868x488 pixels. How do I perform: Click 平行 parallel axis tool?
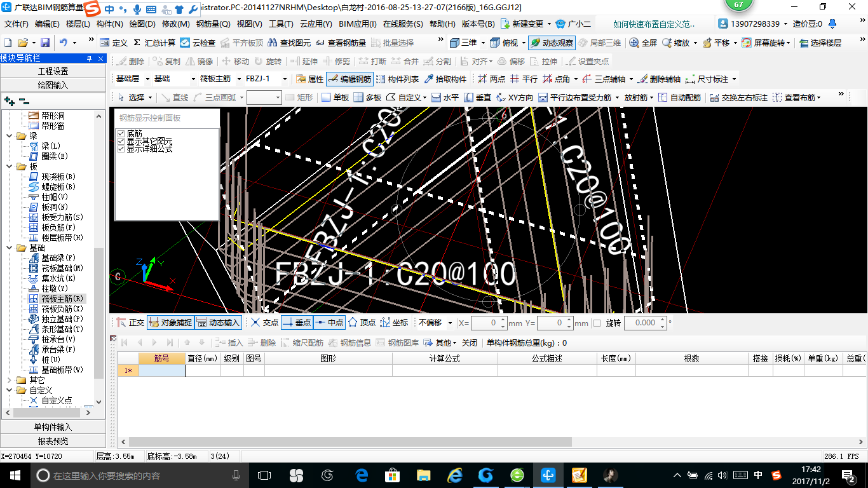[x=524, y=79]
